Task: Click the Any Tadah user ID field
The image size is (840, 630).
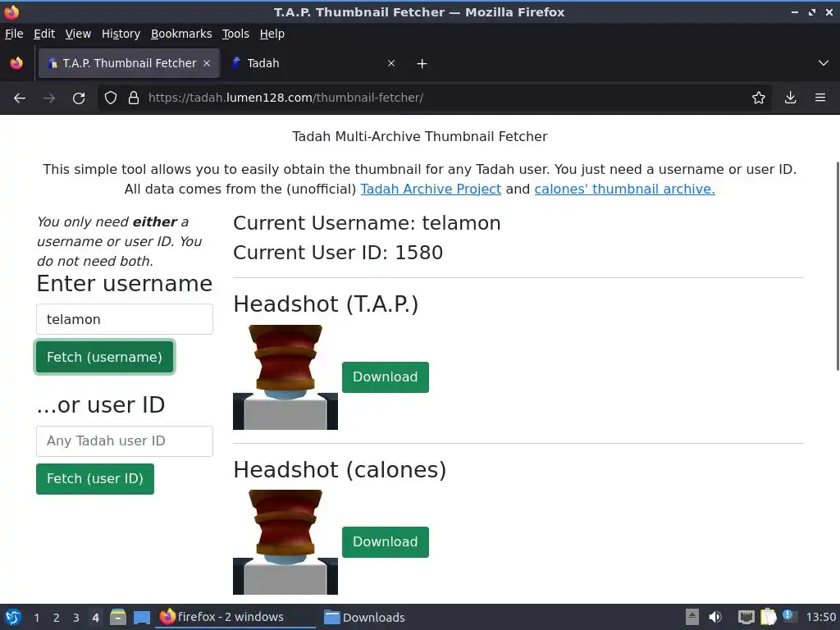Action: 125,441
